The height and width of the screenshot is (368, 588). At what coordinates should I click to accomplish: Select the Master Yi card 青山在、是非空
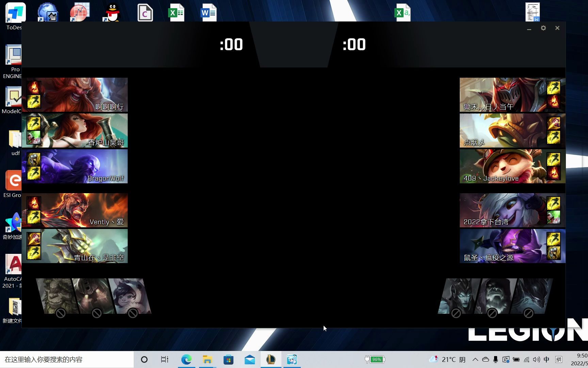(75, 246)
